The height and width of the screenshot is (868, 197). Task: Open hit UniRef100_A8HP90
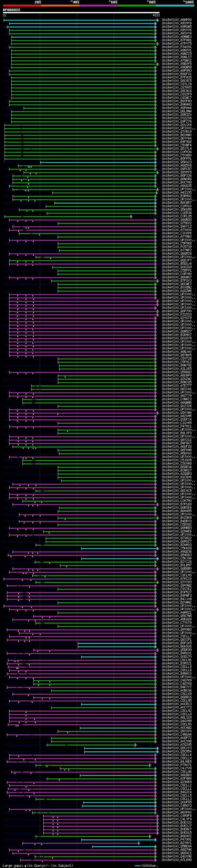click(x=176, y=20)
